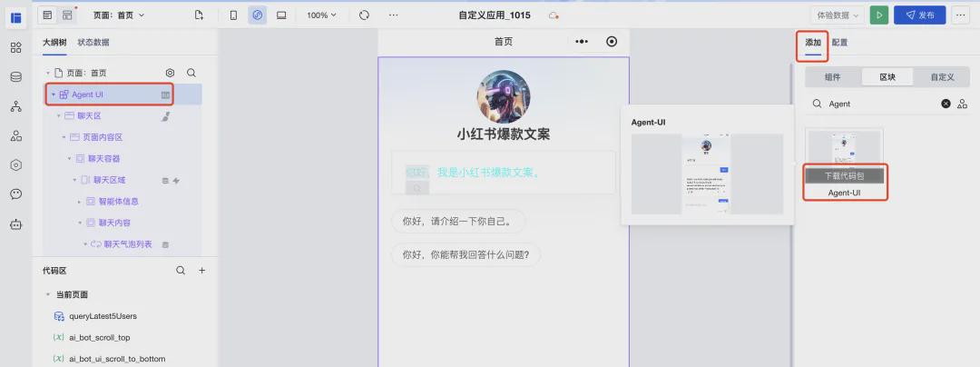The image size is (980, 367).
Task: Switch to the 状态数据 tab
Action: click(93, 43)
